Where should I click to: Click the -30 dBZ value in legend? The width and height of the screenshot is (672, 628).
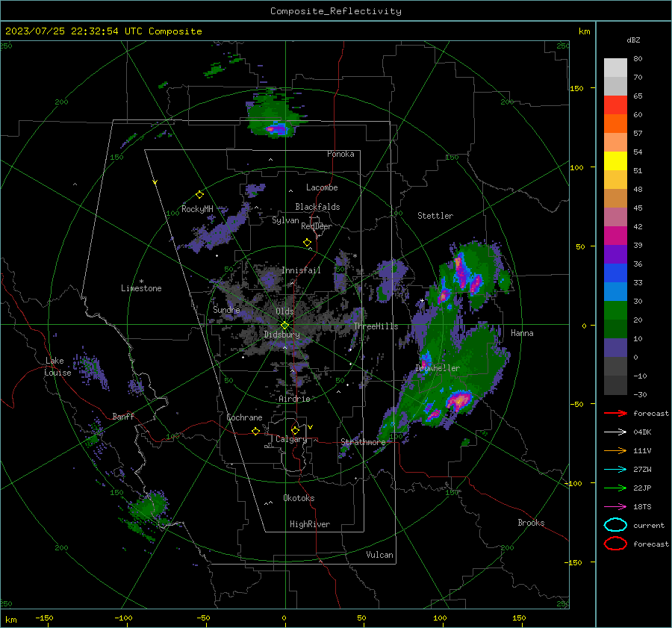click(640, 394)
